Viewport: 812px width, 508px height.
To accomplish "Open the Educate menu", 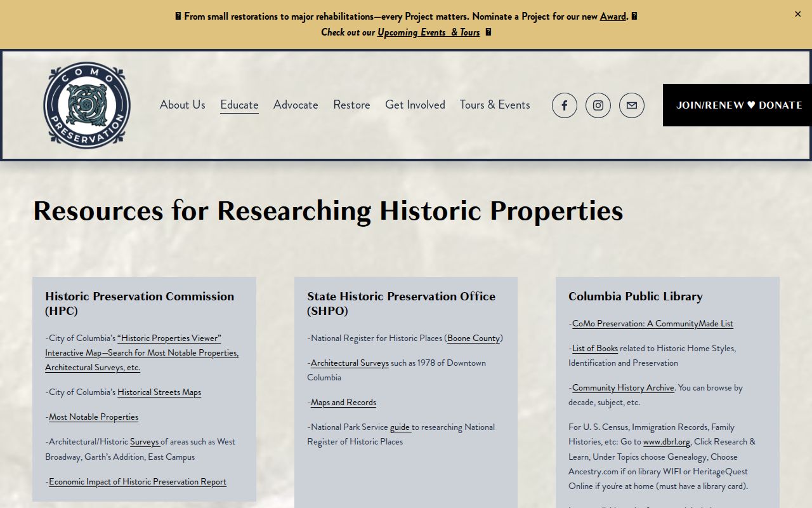I will tap(239, 105).
